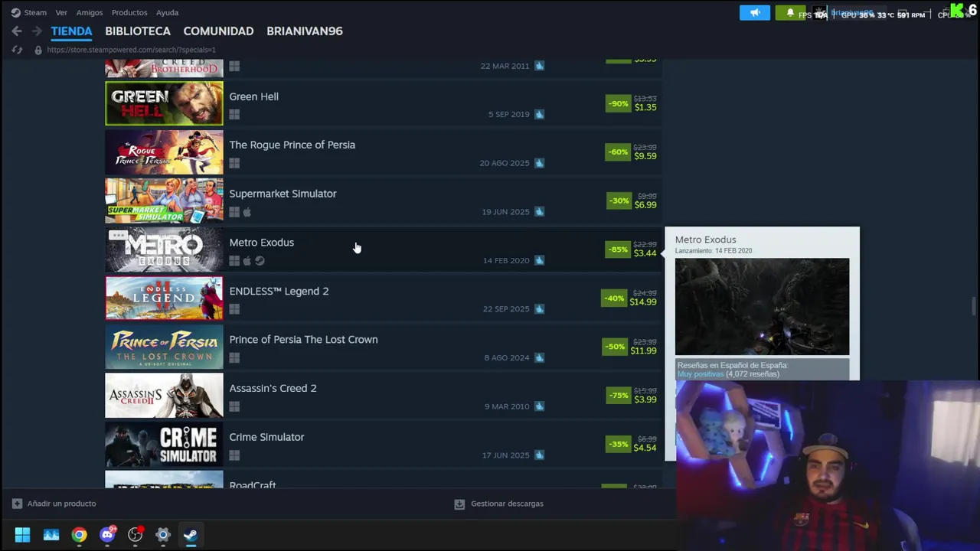Click the review icon beside 8 AGO 2024
The image size is (980, 551).
point(539,357)
